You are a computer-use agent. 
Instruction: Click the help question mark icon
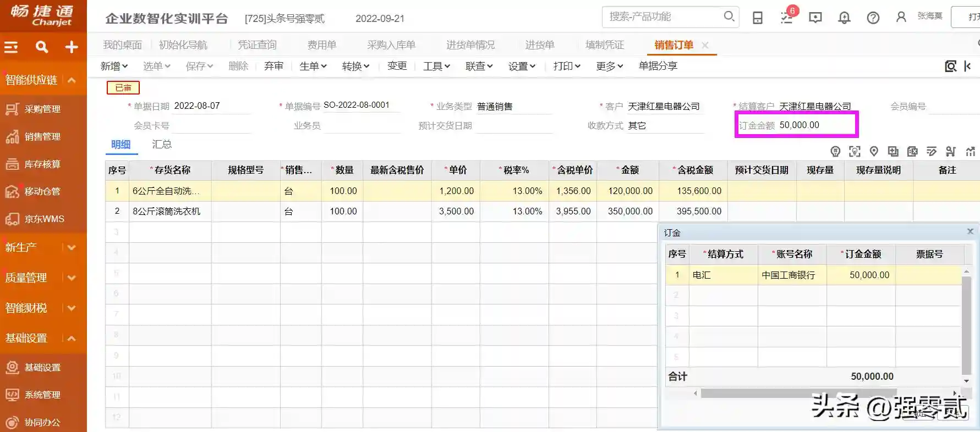click(873, 18)
